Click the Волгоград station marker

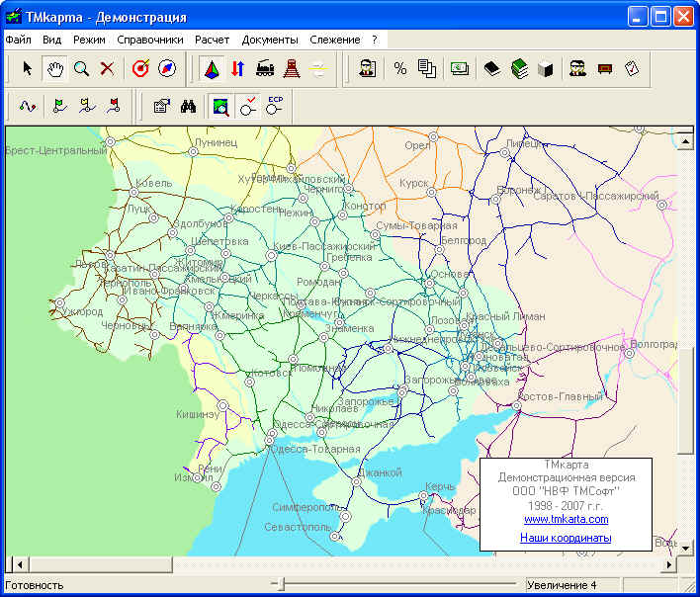click(x=630, y=354)
